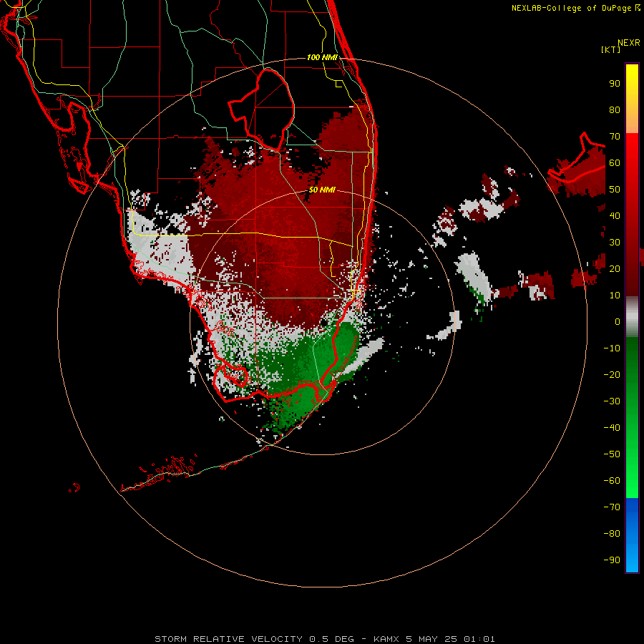Click the -50 value on the velocity scale

coord(612,454)
